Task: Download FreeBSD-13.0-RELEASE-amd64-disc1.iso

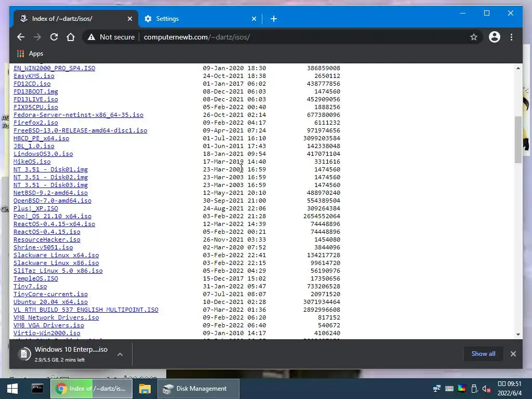Action: [81, 130]
